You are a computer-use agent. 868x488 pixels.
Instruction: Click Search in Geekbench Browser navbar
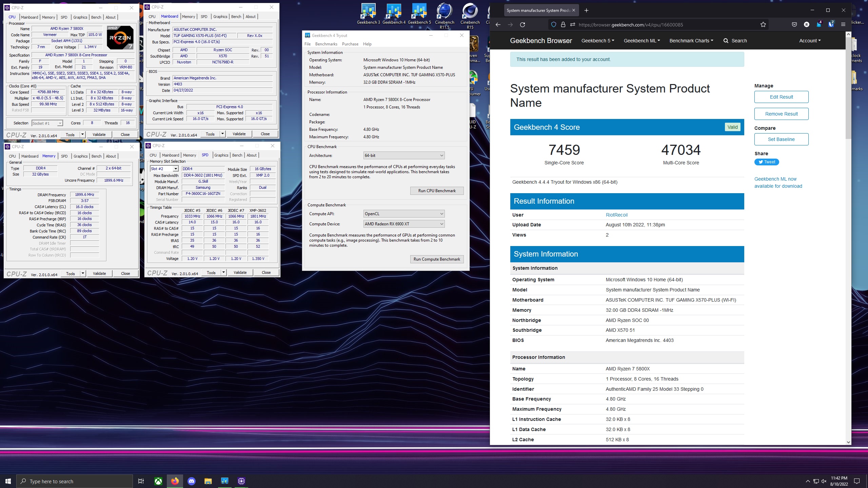(x=735, y=41)
